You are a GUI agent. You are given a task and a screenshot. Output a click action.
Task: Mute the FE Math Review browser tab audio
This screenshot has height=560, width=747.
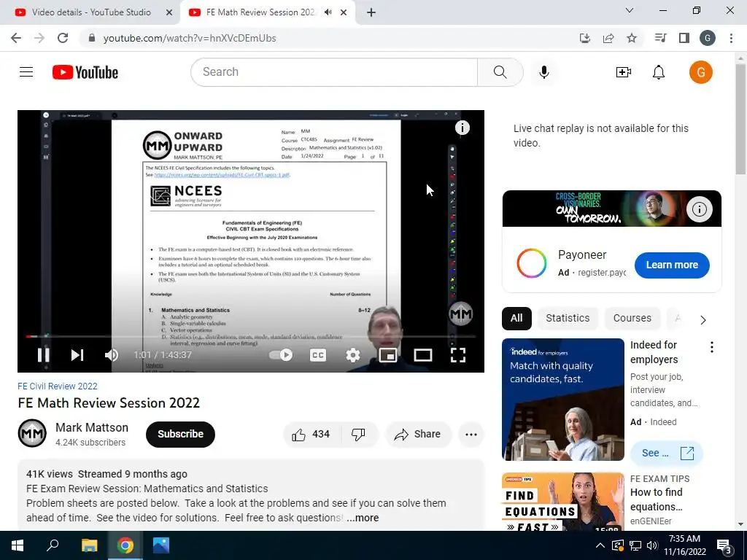(x=328, y=12)
